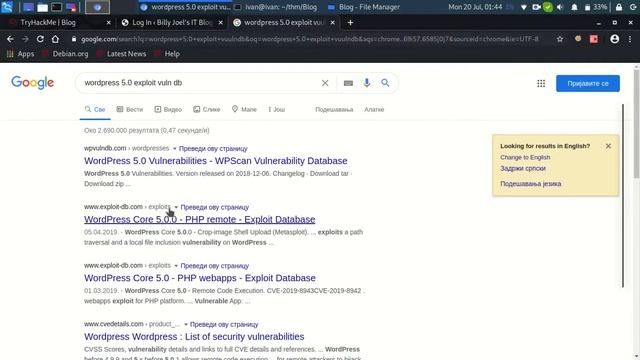Click the volume icon in system tray
Viewport: 640px width, 360px height.
pos(560,7)
